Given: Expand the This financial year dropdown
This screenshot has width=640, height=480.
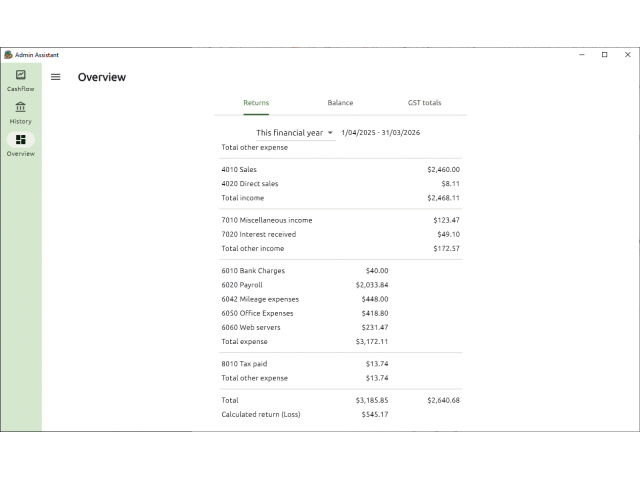Looking at the screenshot, I should [x=294, y=133].
